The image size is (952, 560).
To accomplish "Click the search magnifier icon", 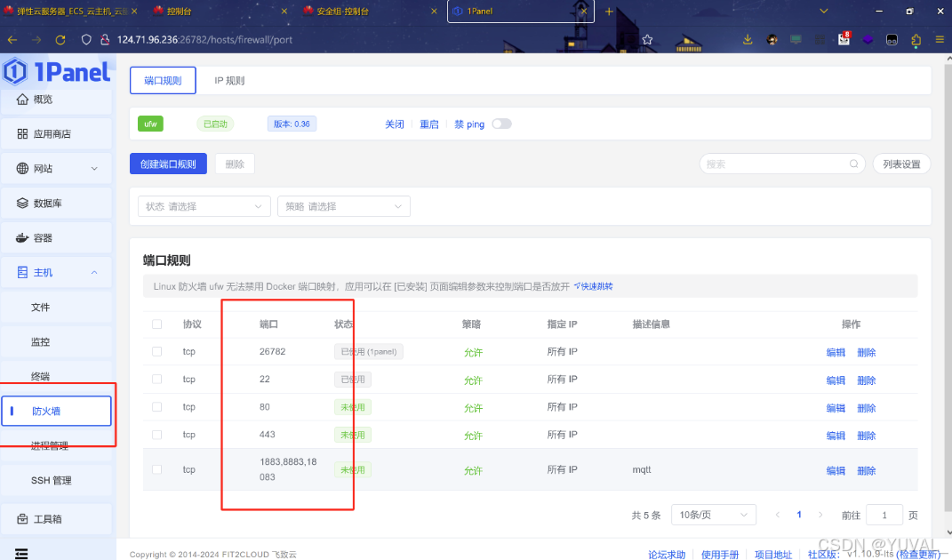I will [853, 164].
